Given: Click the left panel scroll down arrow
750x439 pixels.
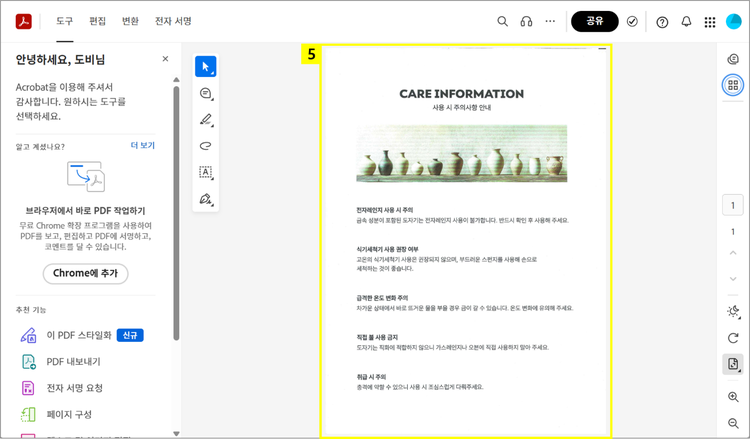Looking at the screenshot, I should tap(176, 433).
